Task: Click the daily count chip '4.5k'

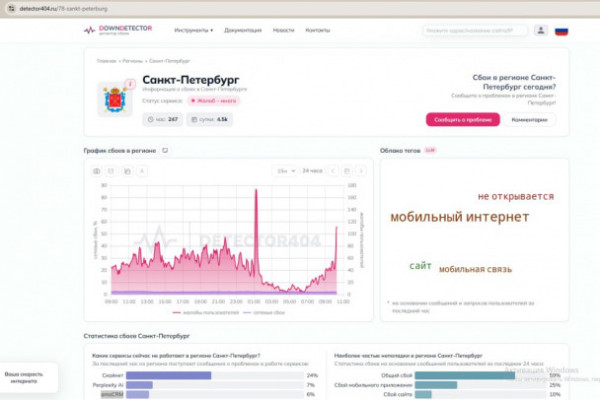Action: point(210,119)
